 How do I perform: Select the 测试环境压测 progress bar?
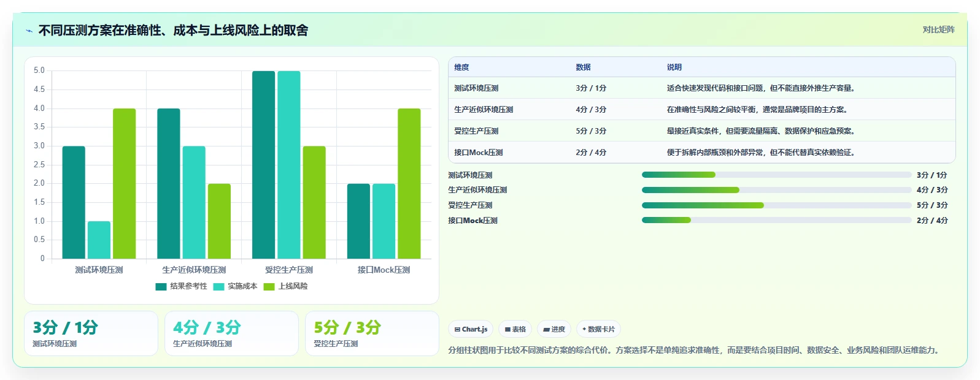point(776,175)
